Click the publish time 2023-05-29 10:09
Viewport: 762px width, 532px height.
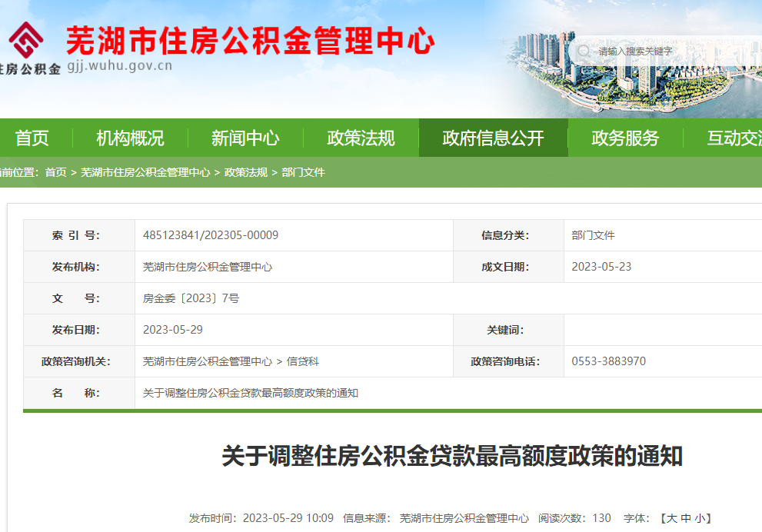click(288, 518)
